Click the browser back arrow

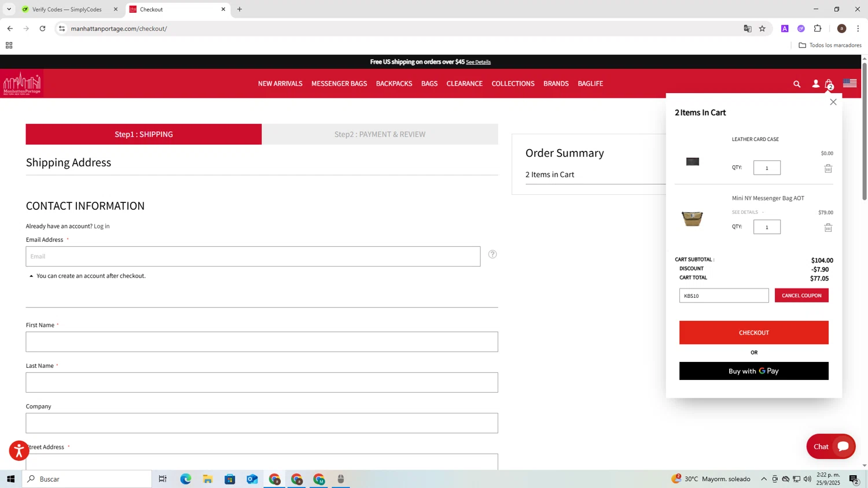pos(10,28)
